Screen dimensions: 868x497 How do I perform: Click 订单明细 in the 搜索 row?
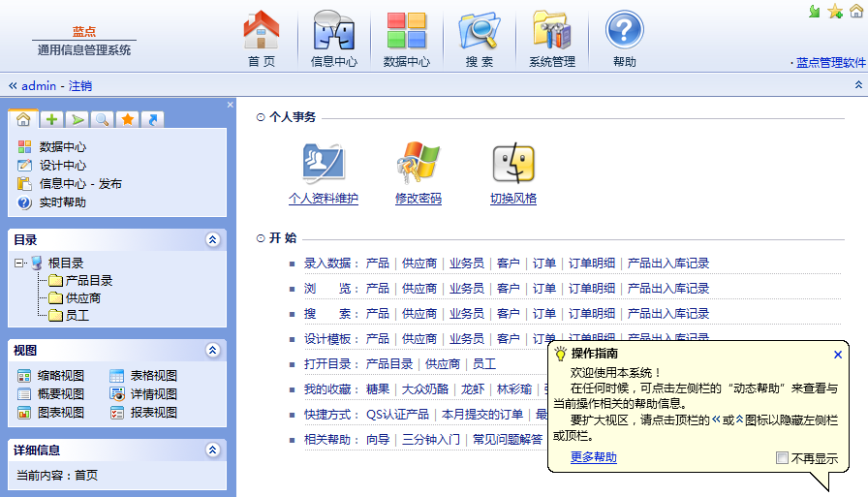click(592, 313)
